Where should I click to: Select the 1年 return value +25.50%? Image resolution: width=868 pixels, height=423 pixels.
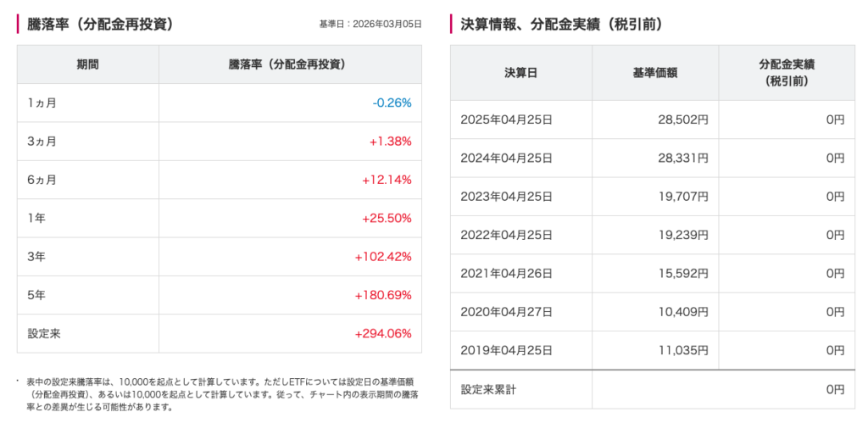click(x=387, y=218)
